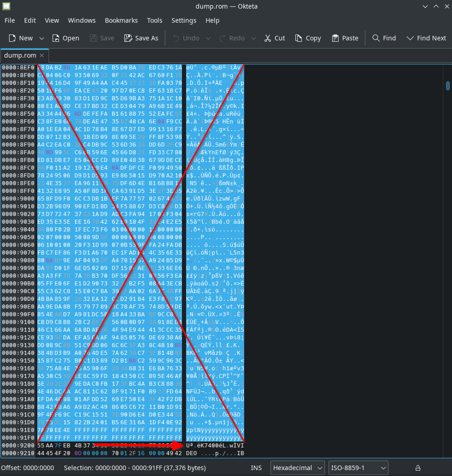Open the Tools menu
This screenshot has height=476, width=452.
tap(154, 20)
